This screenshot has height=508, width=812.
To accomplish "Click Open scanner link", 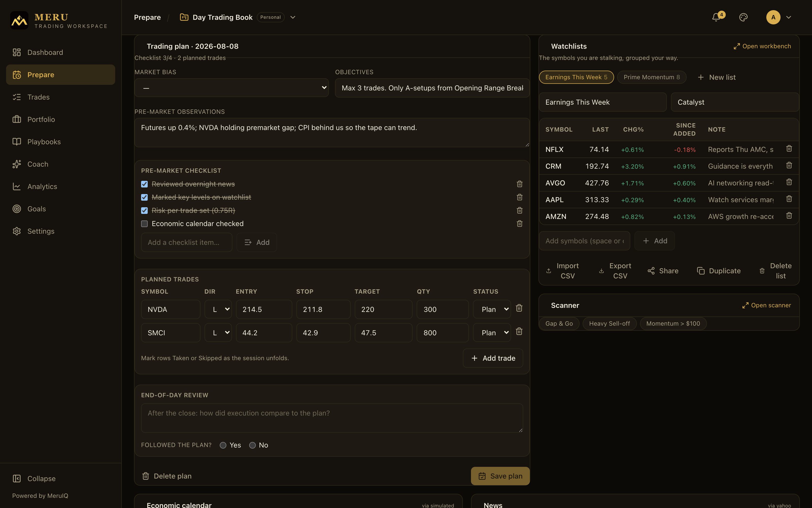I will pyautogui.click(x=766, y=305).
